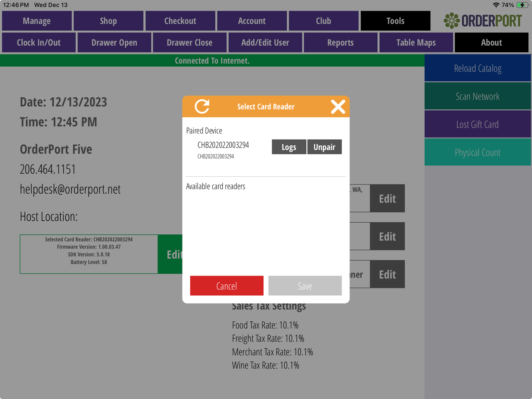Close the Select Card Reader dialog

click(x=338, y=106)
